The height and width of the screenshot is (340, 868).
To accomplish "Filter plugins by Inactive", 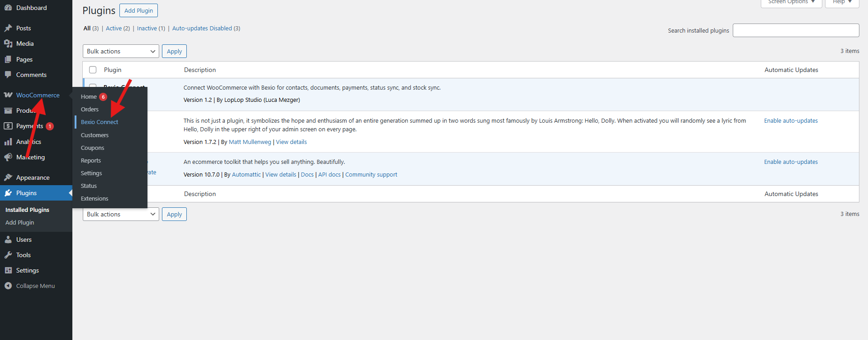I will tap(151, 28).
